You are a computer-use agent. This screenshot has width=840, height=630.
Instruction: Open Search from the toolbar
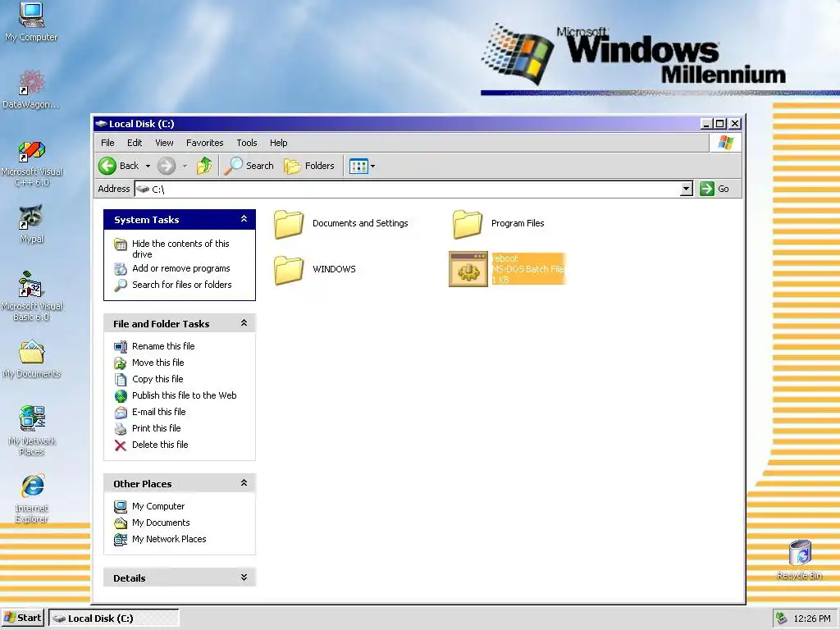249,166
